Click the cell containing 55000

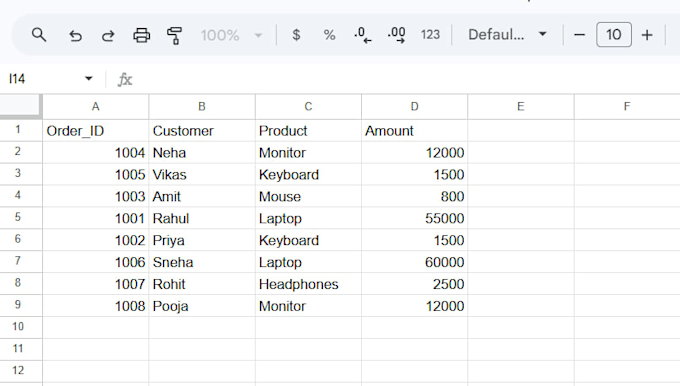click(x=415, y=218)
